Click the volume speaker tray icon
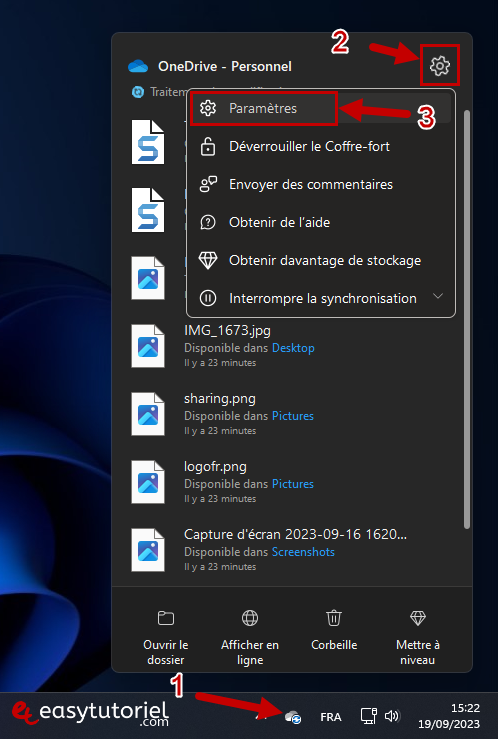The width and height of the screenshot is (498, 739). pos(392,716)
